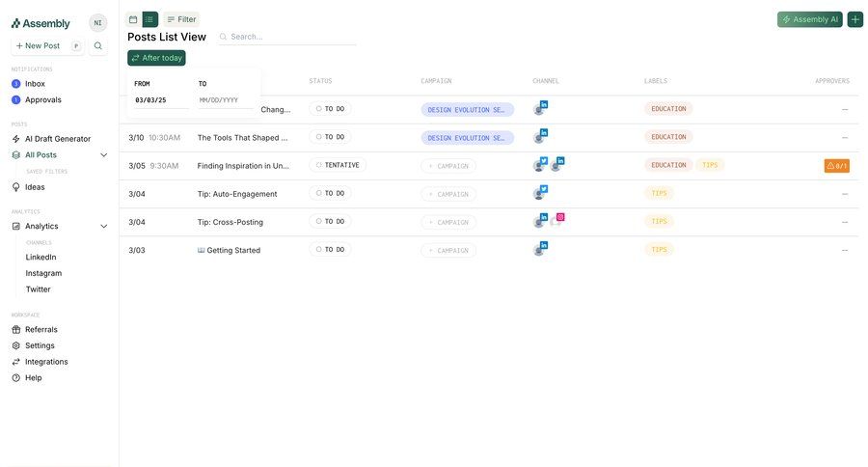Open Design Evolution campaign of Tools That Shaped

(x=467, y=138)
